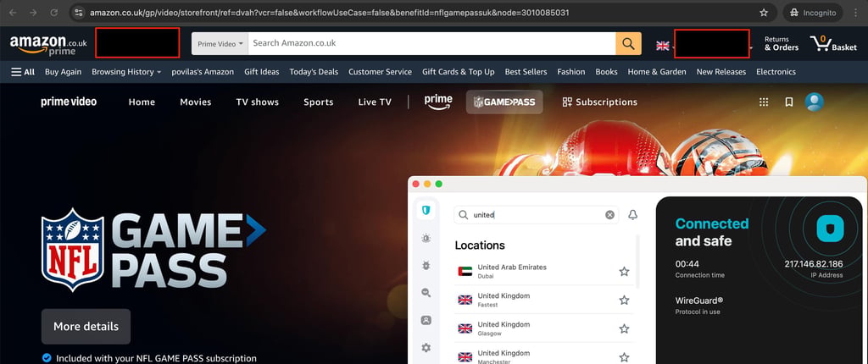Open Prime Video Movies tab

(196, 102)
